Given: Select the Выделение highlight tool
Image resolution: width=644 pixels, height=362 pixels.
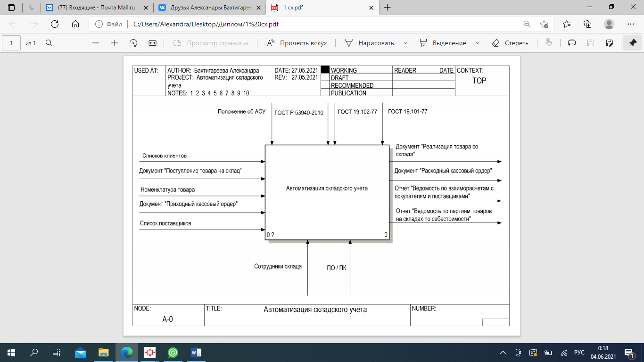Looking at the screenshot, I should [x=443, y=43].
